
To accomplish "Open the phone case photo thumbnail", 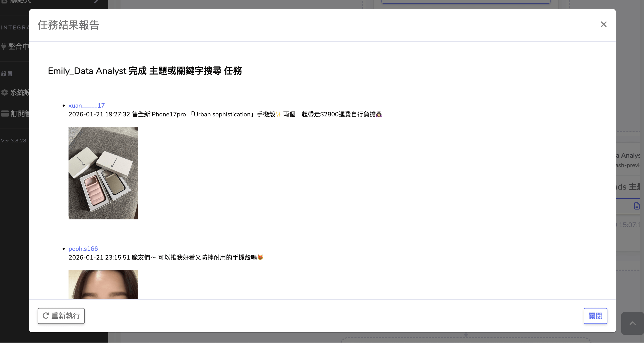I will [103, 173].
